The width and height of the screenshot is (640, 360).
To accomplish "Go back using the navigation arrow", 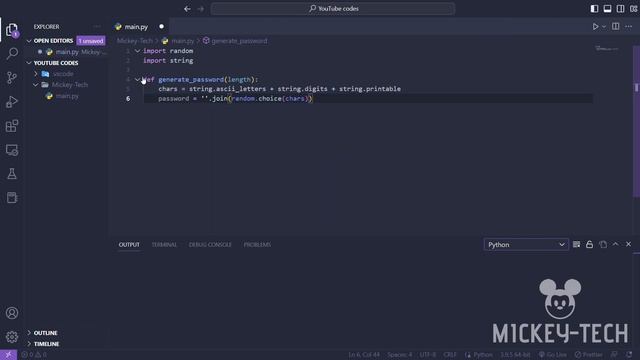I will pyautogui.click(x=187, y=9).
